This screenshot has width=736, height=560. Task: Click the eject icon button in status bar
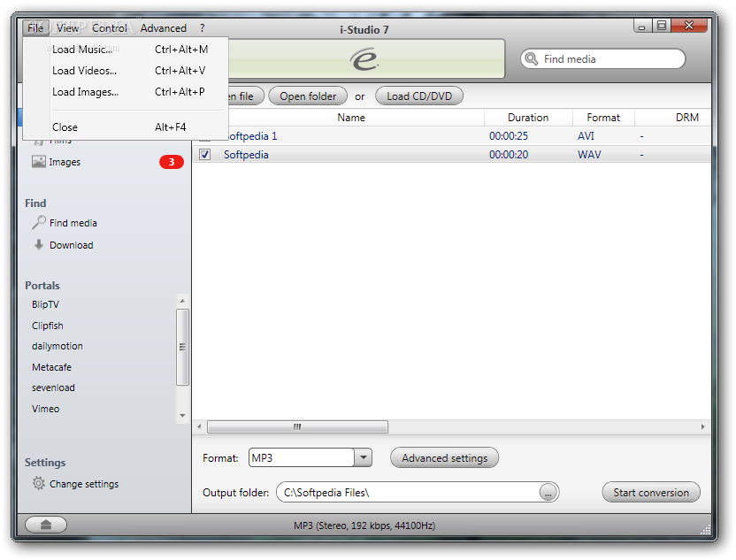45,525
